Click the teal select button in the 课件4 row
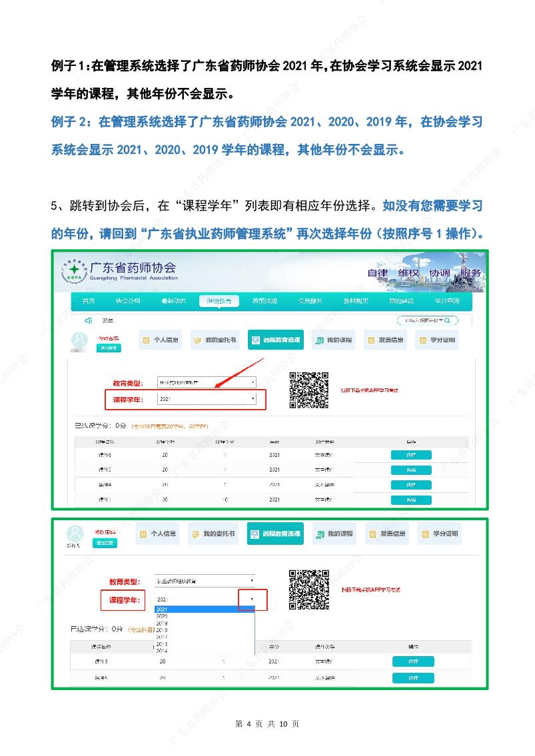Screen dimensions: 535x756 pyautogui.click(x=411, y=484)
